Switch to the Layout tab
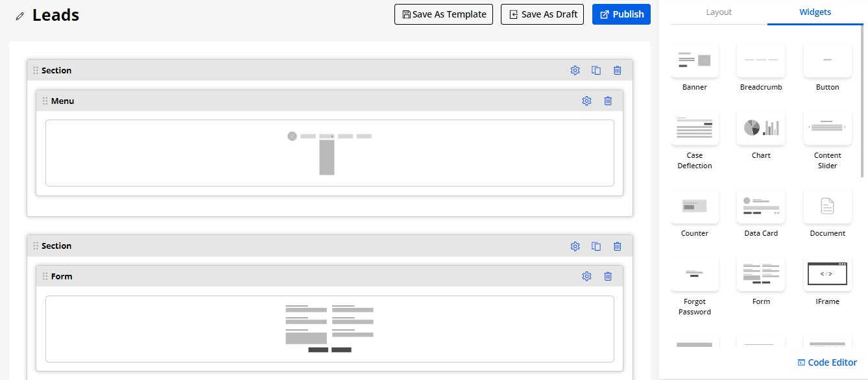This screenshot has width=868, height=380. (x=719, y=12)
